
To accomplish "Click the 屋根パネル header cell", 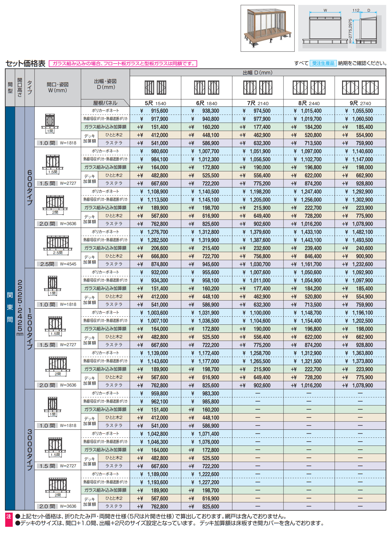I will [105, 103].
